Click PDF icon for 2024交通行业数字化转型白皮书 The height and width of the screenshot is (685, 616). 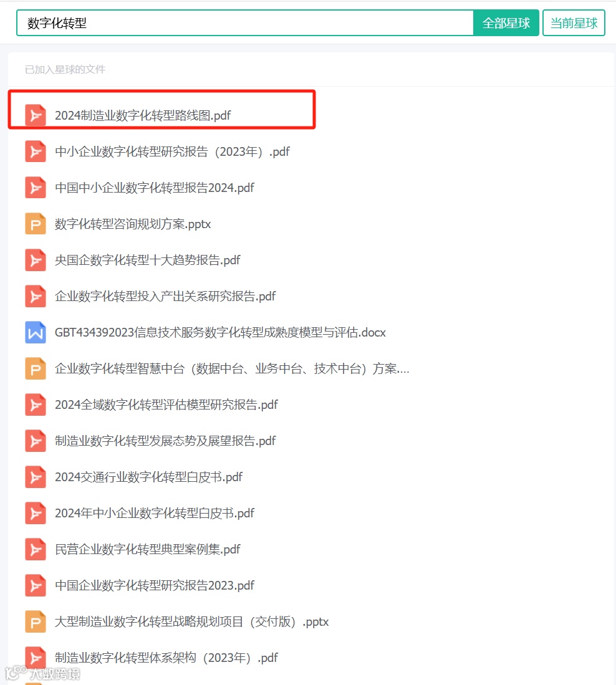(36, 477)
